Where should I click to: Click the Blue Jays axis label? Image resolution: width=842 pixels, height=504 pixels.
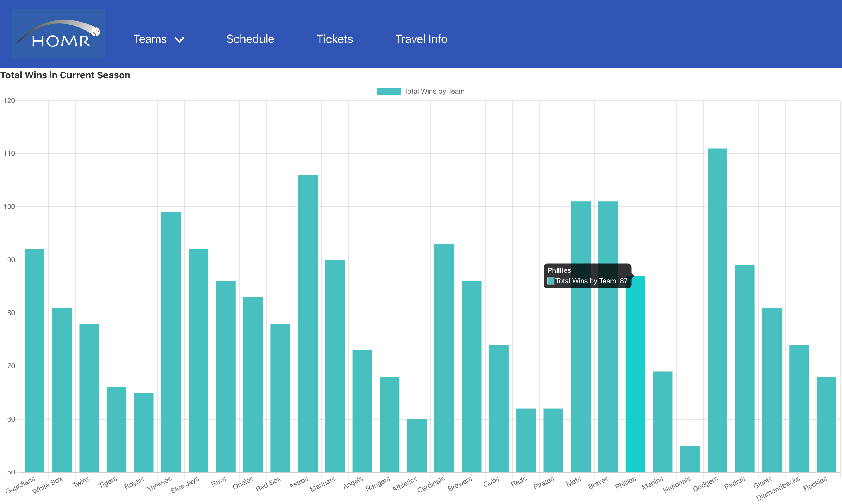coord(185,485)
